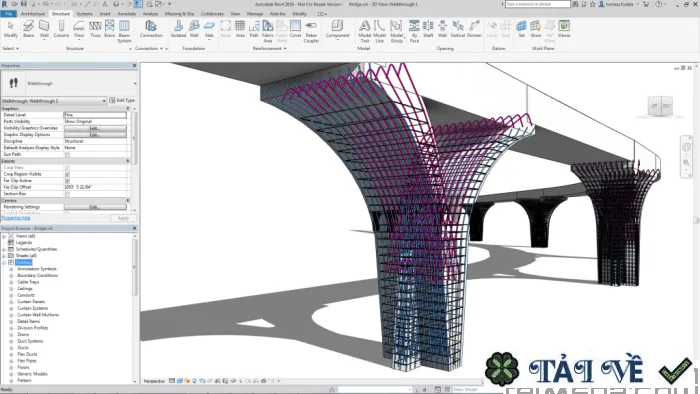The width and height of the screenshot is (700, 394).
Task: Close the Project Browser panel
Action: point(134,228)
